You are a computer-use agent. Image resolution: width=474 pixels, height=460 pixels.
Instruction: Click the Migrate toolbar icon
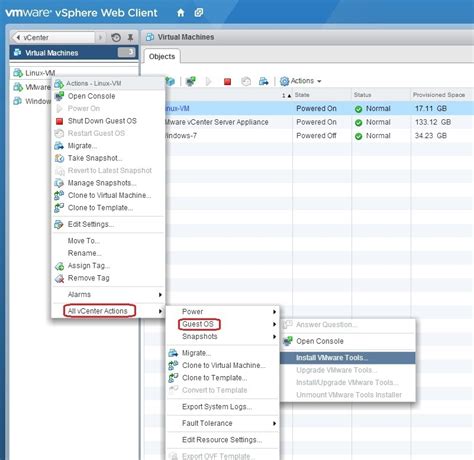pos(264,81)
